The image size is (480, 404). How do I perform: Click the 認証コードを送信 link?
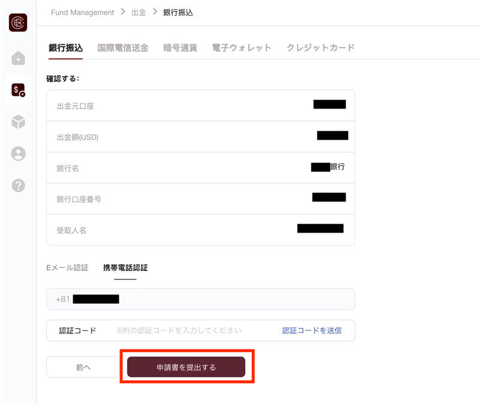coord(312,330)
